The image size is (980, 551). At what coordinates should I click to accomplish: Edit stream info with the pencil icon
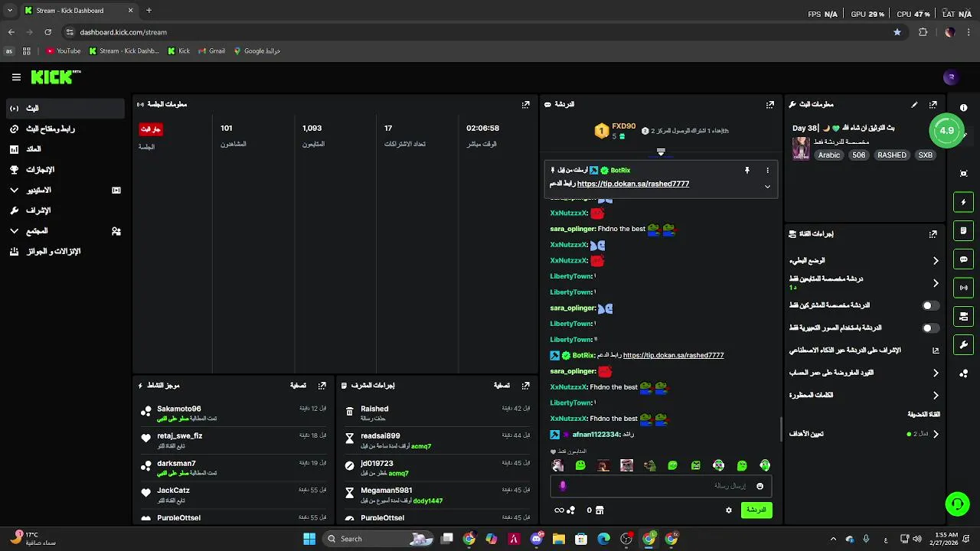click(914, 104)
